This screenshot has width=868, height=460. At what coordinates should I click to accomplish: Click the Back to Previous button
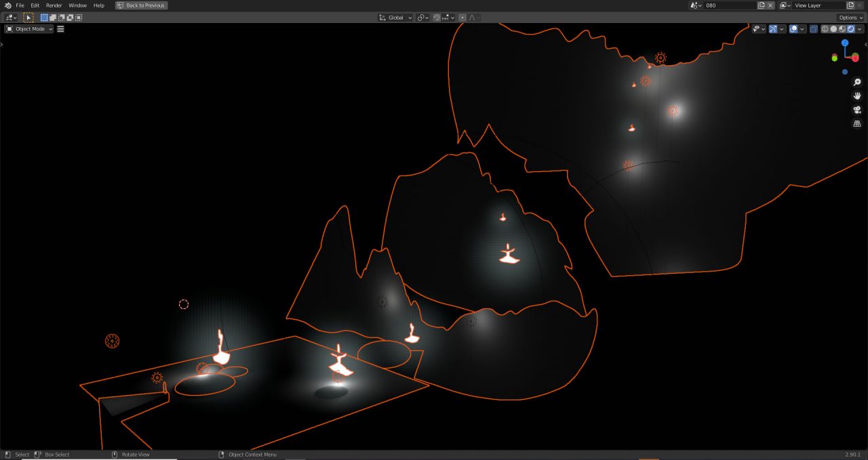click(140, 5)
